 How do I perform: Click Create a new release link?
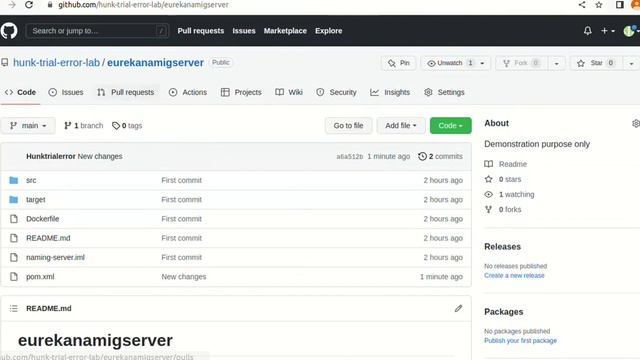tap(514, 276)
